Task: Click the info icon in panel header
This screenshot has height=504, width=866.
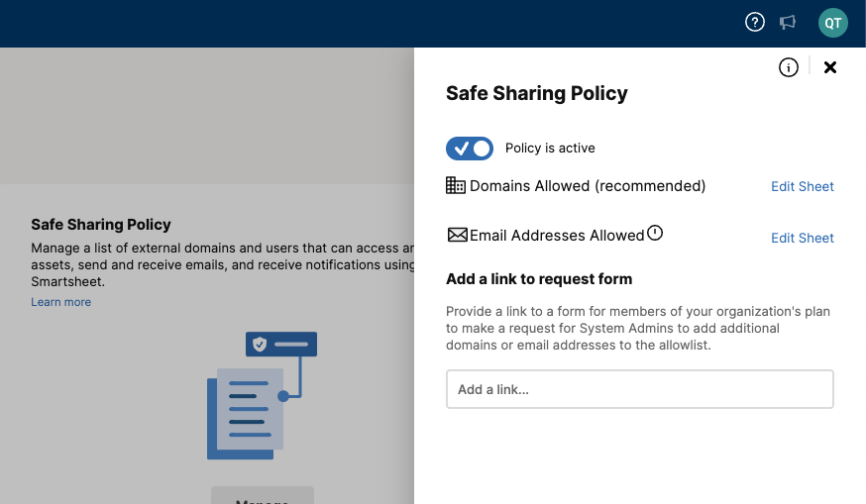Action: pos(789,67)
